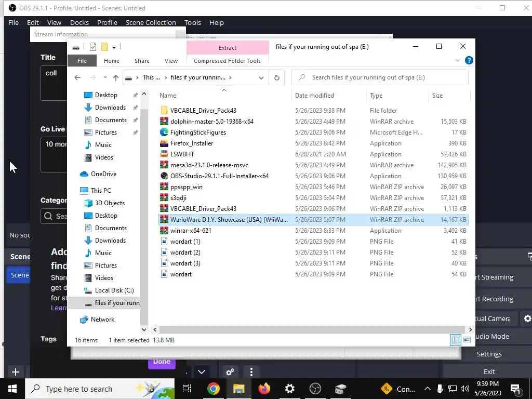Switch to the Home ribbon tab

click(112, 61)
